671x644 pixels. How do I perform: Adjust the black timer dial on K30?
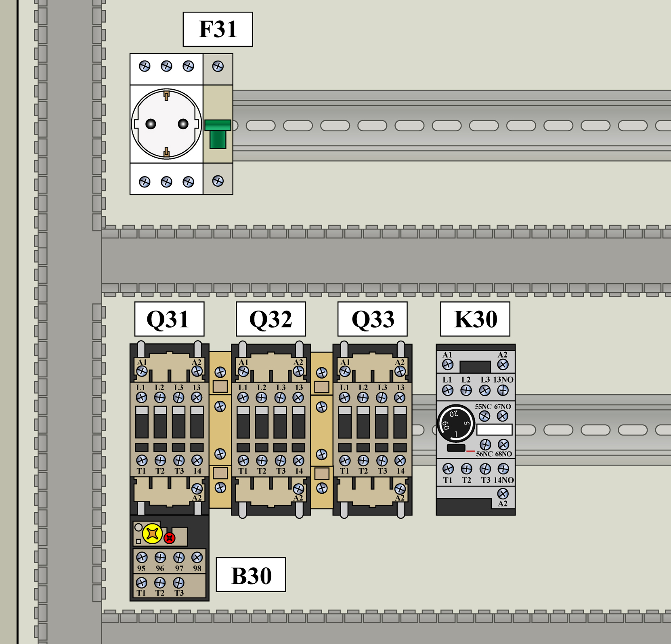point(456,424)
